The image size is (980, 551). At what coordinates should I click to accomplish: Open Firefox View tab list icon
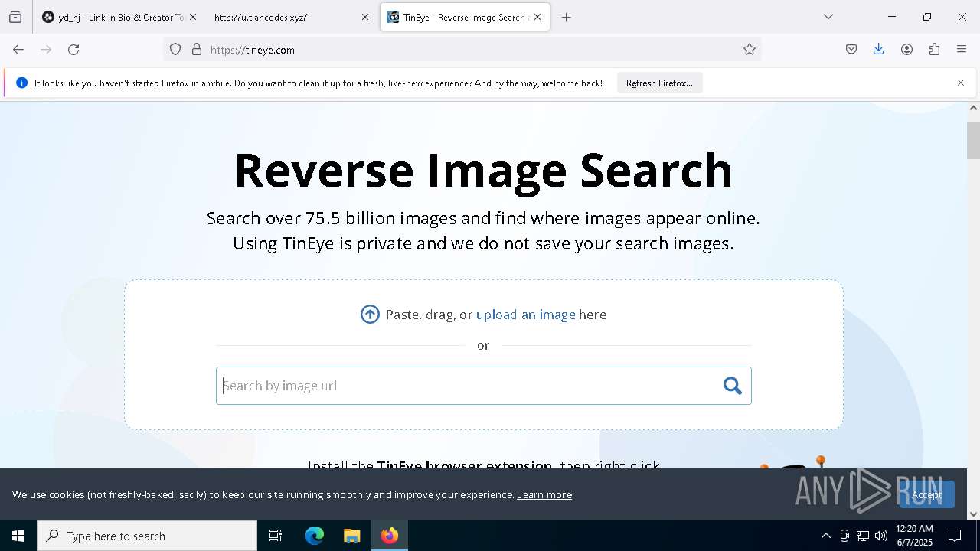(15, 17)
